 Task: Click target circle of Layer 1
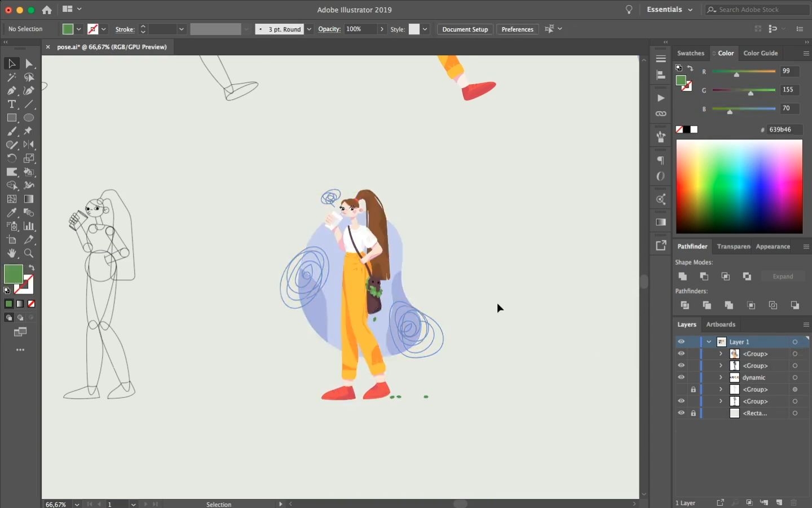(795, 342)
